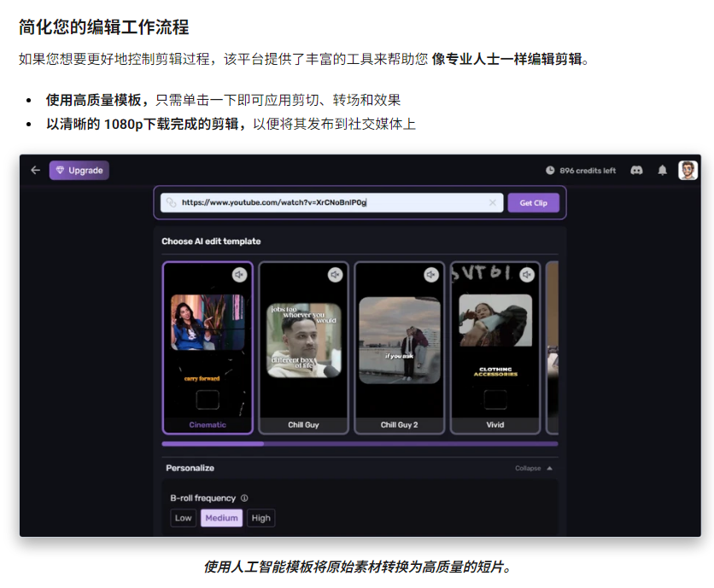Image resolution: width=714 pixels, height=588 pixels.
Task: Toggle sound on the Vivid template
Action: tap(527, 275)
